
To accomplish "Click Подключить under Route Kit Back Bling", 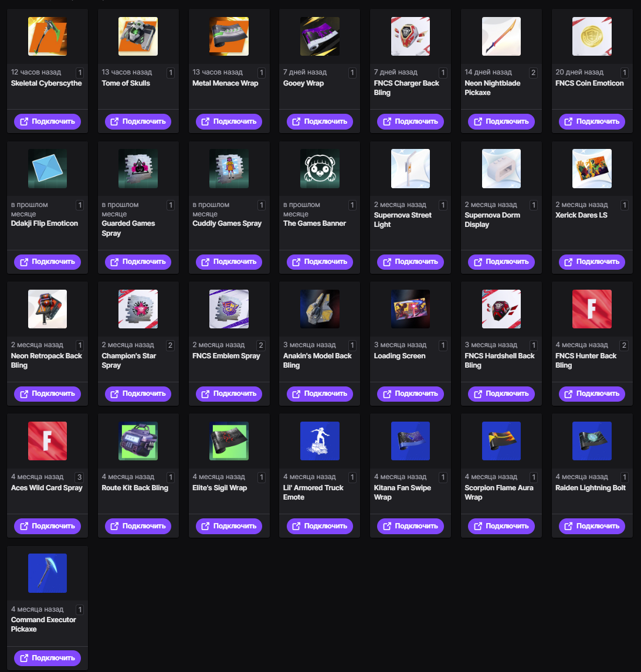I will coord(138,527).
